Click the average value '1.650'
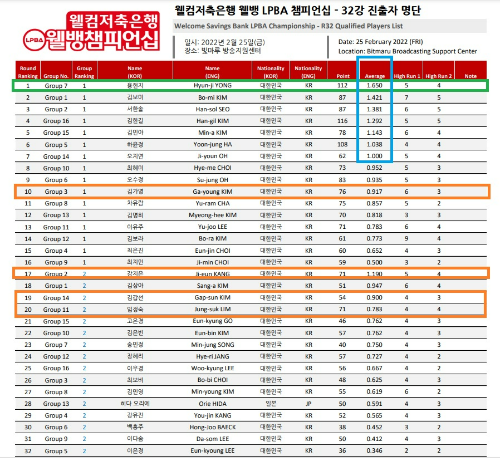 374,85
